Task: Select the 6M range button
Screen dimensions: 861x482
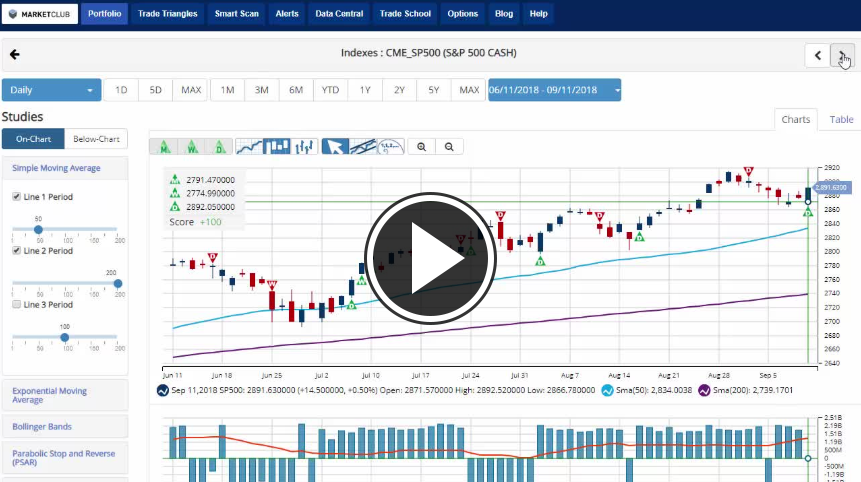Action: click(x=296, y=90)
